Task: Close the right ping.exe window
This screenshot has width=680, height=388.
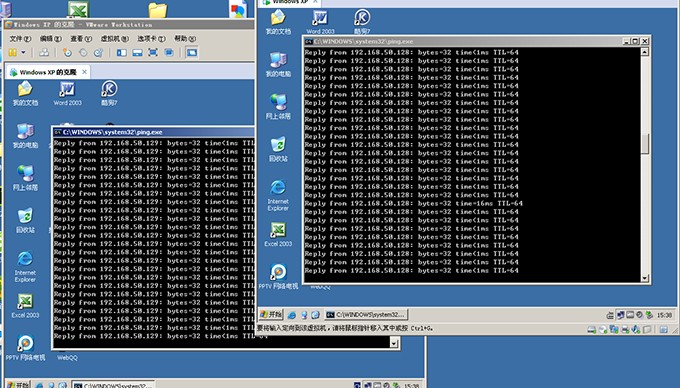Action: 644,41
